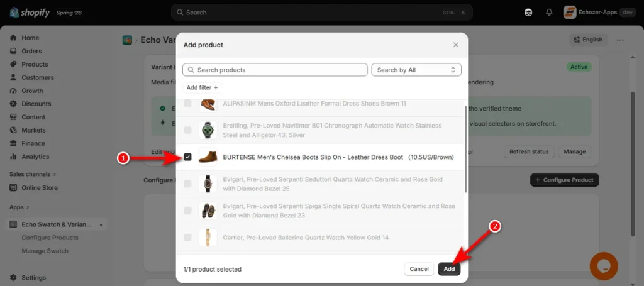Open Configure Products submenu item
Image resolution: width=644 pixels, height=286 pixels.
click(x=50, y=238)
